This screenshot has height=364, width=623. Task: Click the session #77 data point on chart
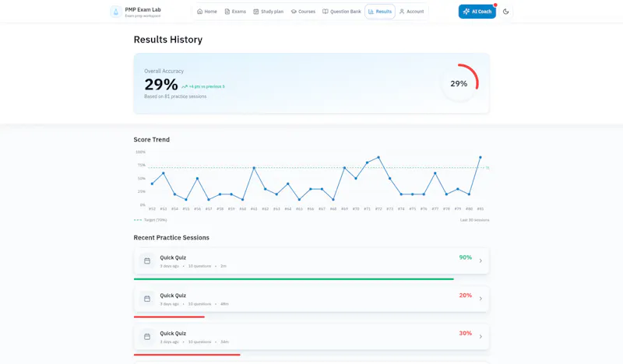point(435,173)
